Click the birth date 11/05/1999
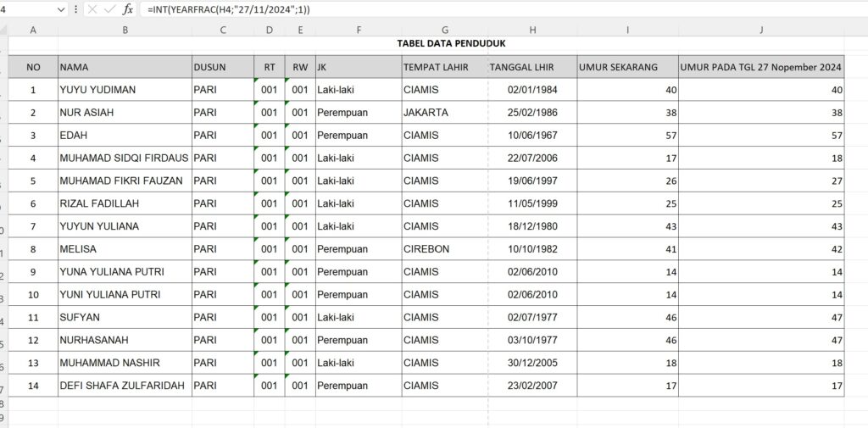The width and height of the screenshot is (868, 428). click(532, 203)
